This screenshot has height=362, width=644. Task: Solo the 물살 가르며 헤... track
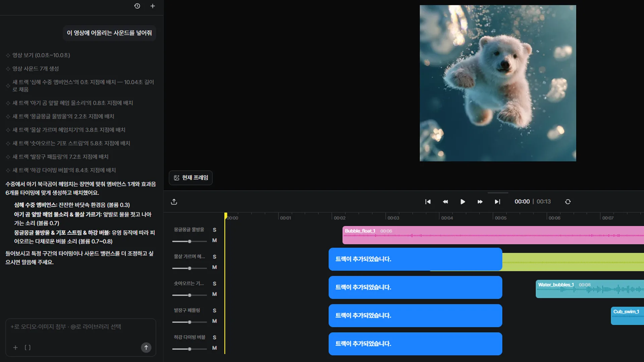[214, 257]
